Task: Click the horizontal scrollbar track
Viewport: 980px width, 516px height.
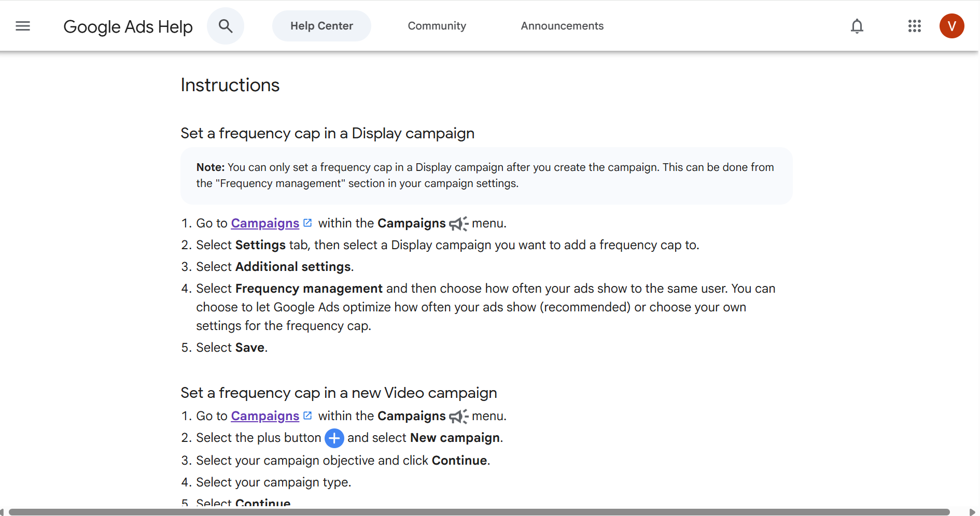Action: click(958, 512)
